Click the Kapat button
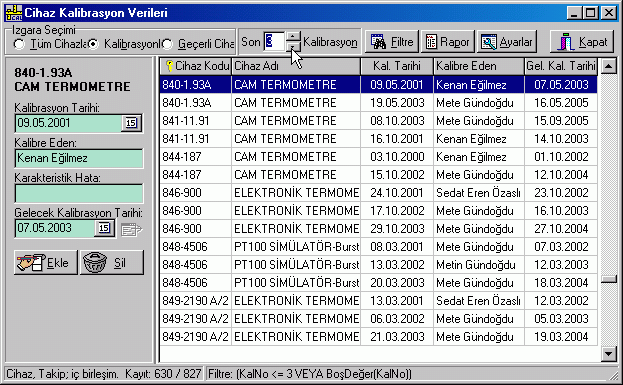Image resolution: width=623 pixels, height=385 pixels. click(583, 42)
